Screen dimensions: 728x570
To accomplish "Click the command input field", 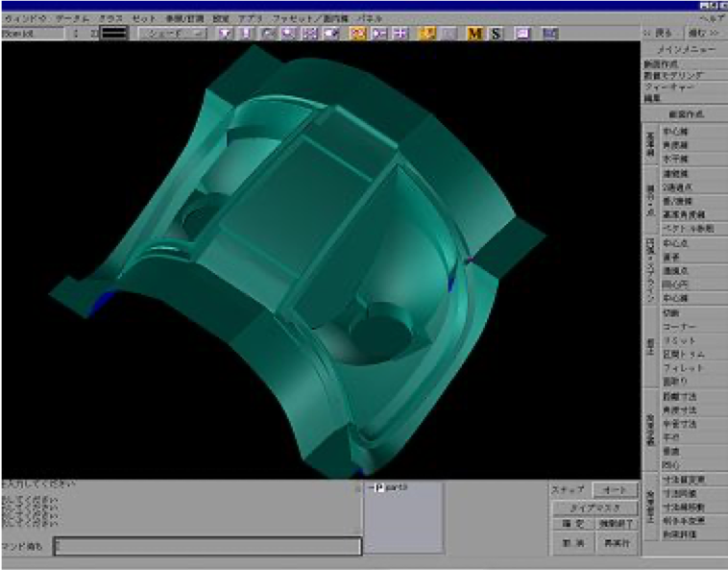I will point(207,546).
